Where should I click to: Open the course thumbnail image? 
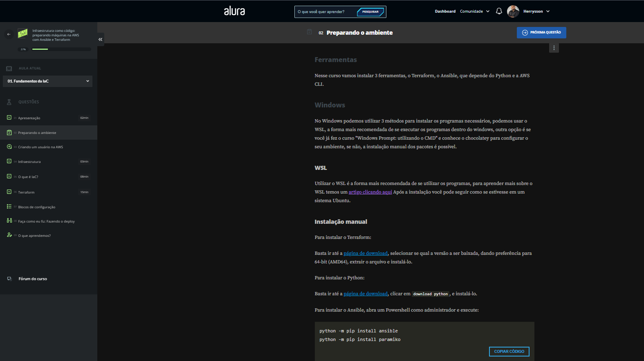[x=22, y=33]
